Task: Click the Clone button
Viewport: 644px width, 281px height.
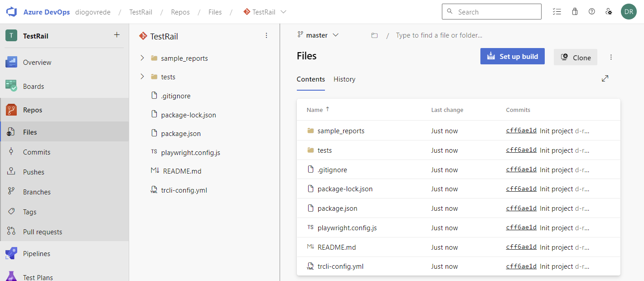Action: pyautogui.click(x=575, y=58)
